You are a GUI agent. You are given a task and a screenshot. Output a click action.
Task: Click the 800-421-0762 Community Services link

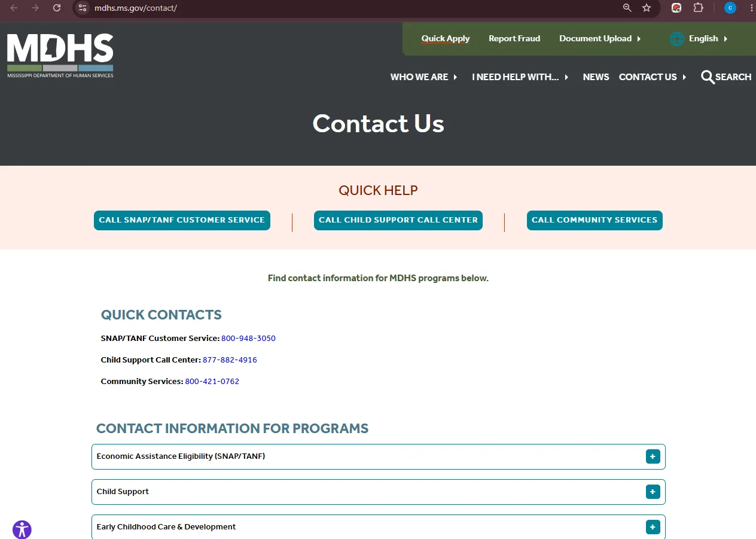[212, 382]
